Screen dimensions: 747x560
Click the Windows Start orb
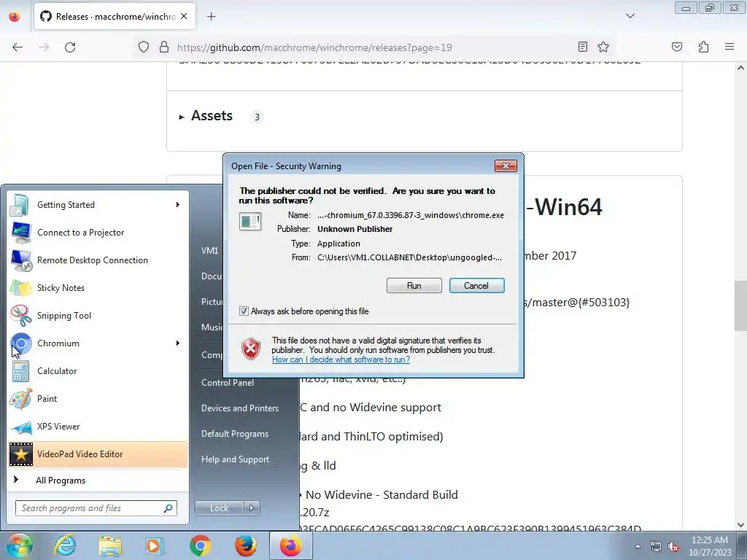18,545
